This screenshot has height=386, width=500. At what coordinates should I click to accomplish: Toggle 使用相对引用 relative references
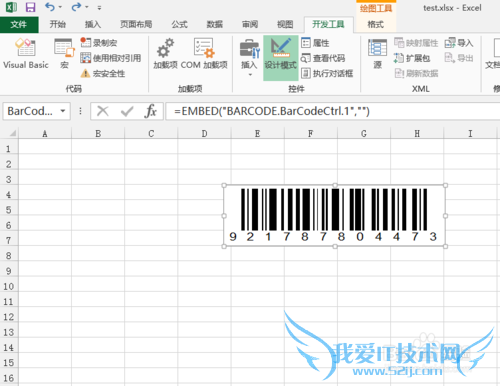[x=111, y=58]
